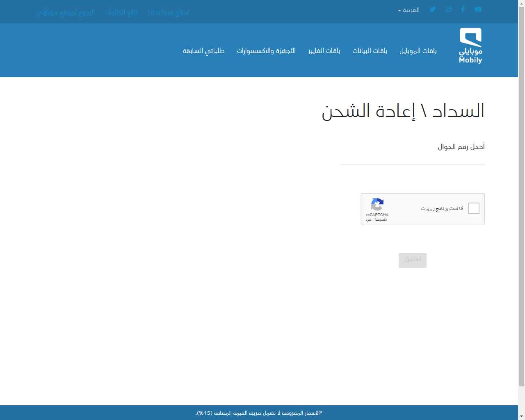Check the reCAPTCHA 'أنا لست برنامج روبوت' checkbox
525x420 pixels.
coord(474,208)
